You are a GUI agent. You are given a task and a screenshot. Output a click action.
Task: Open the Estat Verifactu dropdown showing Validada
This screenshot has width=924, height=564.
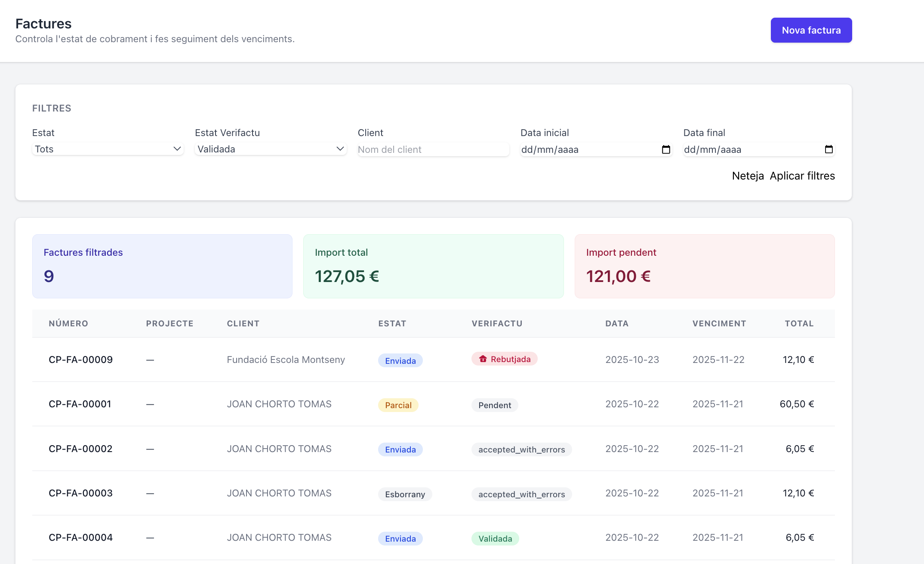point(271,149)
